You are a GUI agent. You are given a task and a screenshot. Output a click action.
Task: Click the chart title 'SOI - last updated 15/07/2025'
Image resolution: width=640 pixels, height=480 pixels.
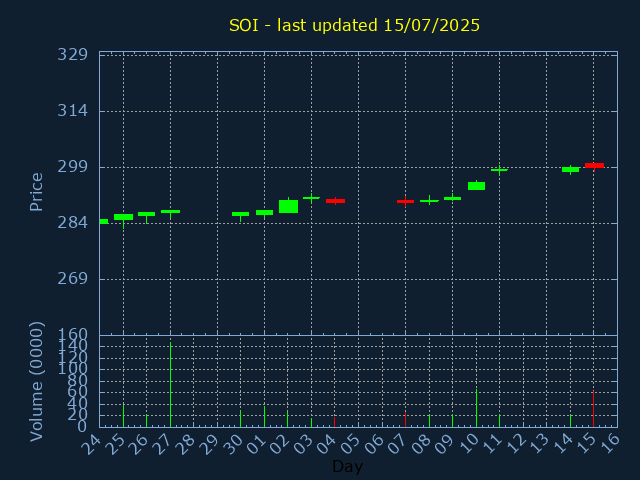pos(354,25)
